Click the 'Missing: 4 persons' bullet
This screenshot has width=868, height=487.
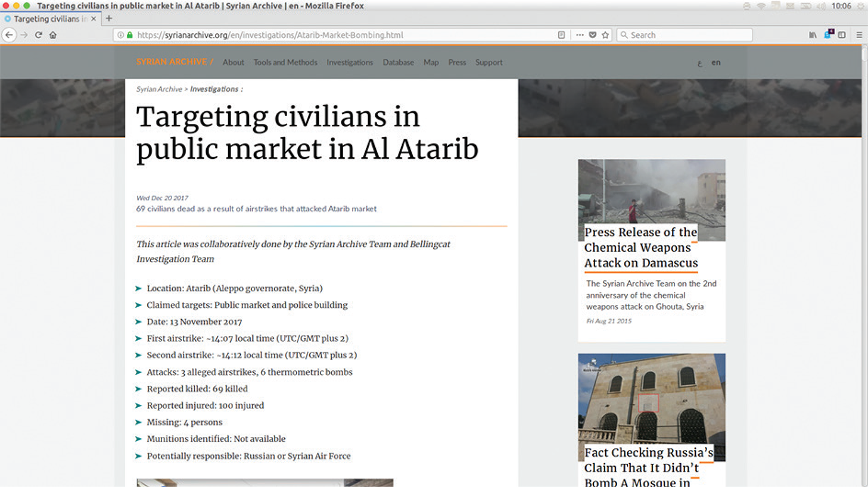pyautogui.click(x=184, y=422)
